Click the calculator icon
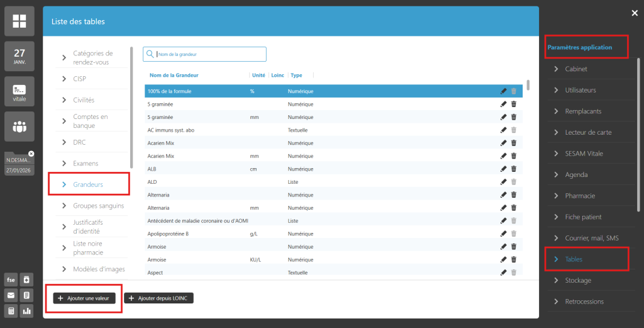Viewport: 644px width, 328px height. [x=11, y=310]
